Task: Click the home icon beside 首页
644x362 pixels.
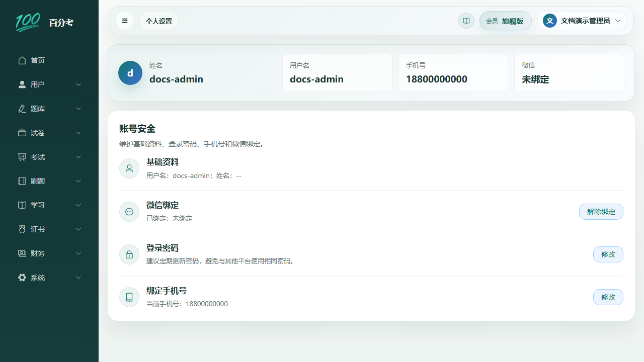Action: [22, 60]
